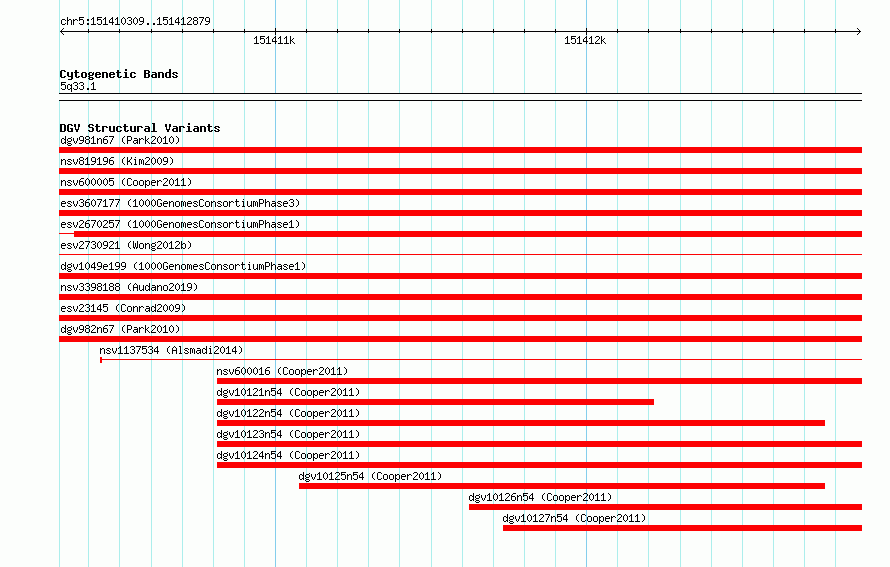Click the 151412k ruler tick label
The width and height of the screenshot is (890, 567).
(x=585, y=40)
